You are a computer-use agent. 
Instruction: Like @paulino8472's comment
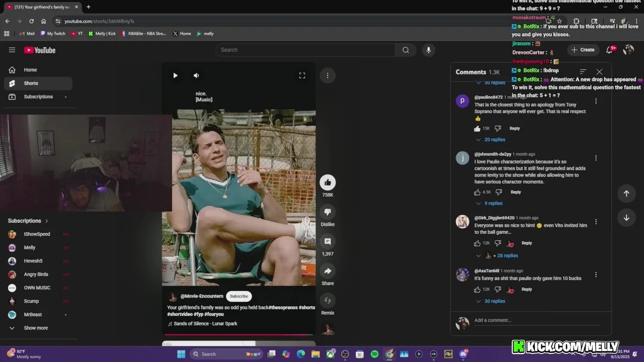coord(477,129)
